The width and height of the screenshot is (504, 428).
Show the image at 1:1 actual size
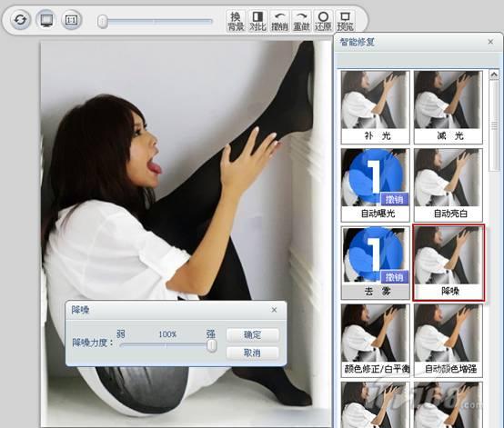tap(71, 20)
